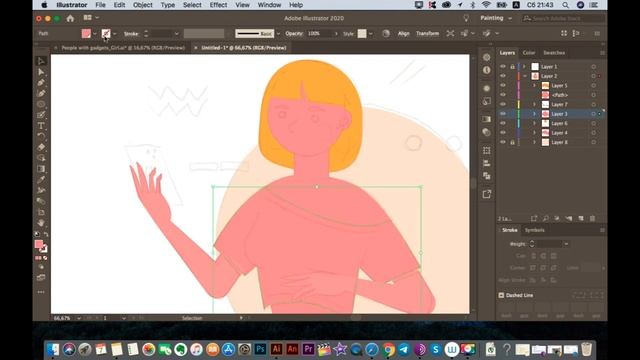Viewport: 640px width, 360px height.
Task: Open Layers panel options menu
Action: tap(602, 53)
